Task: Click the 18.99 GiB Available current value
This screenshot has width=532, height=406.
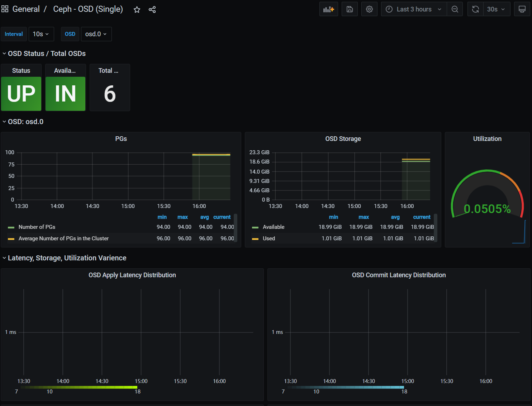Action: click(x=422, y=227)
